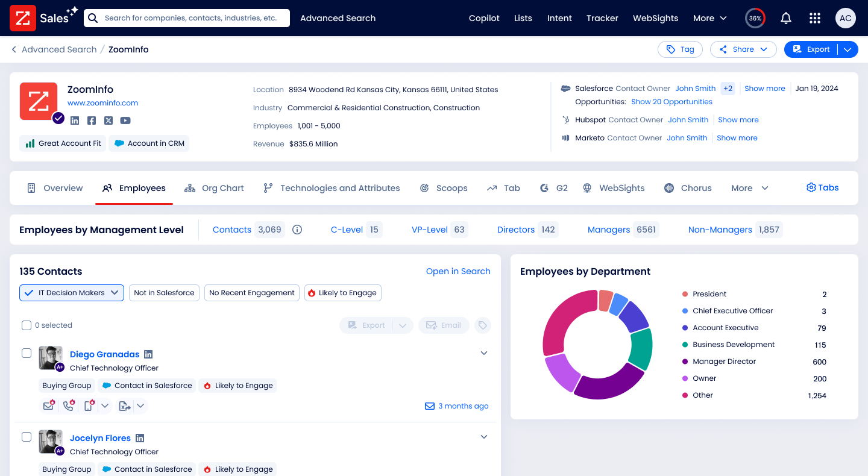The image size is (868, 476).
Task: Open the Share dropdown
Action: (743, 49)
